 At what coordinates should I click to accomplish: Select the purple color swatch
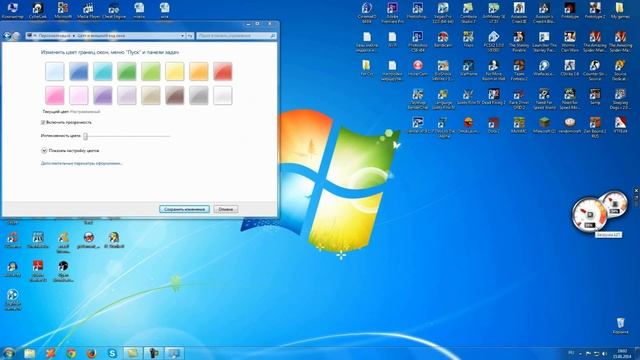[103, 96]
